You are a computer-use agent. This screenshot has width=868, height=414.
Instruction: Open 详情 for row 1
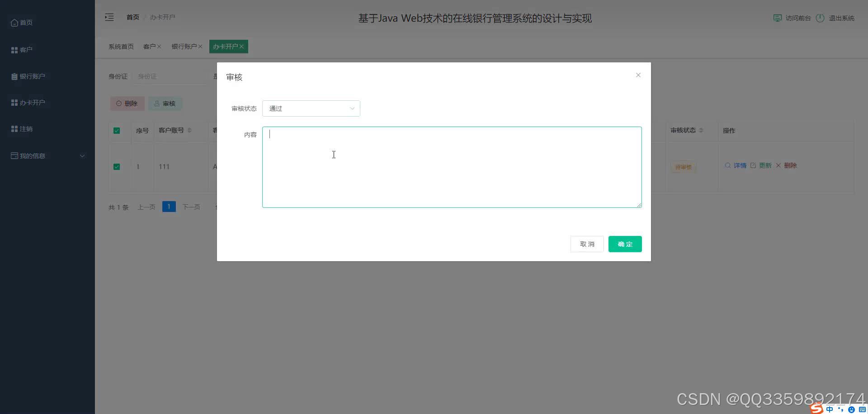pos(736,165)
